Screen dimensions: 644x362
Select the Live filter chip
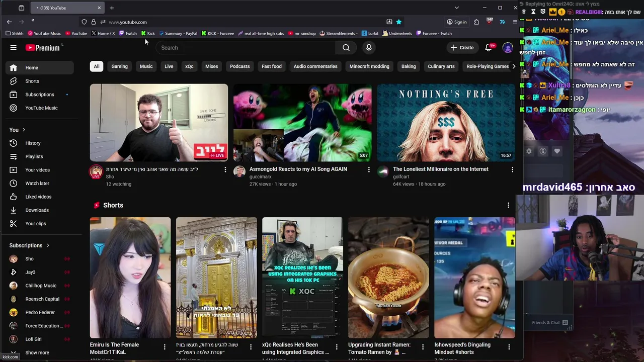(x=169, y=66)
